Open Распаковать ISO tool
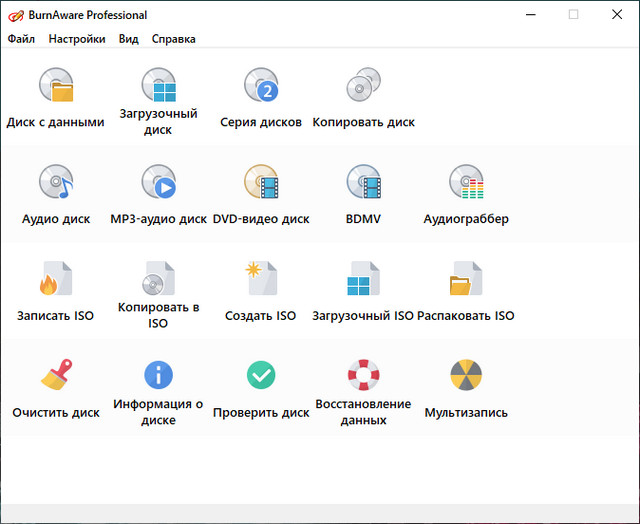Screen dimensions: 640x524 (x=466, y=281)
